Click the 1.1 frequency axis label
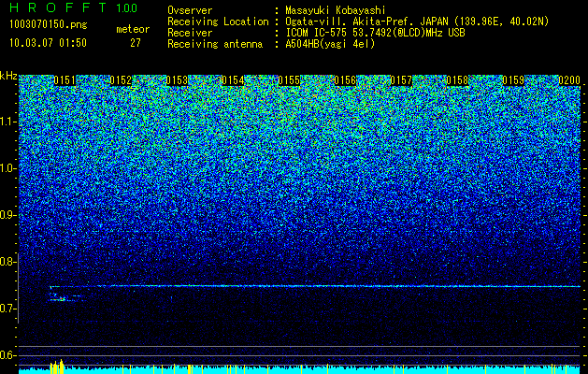 point(8,122)
